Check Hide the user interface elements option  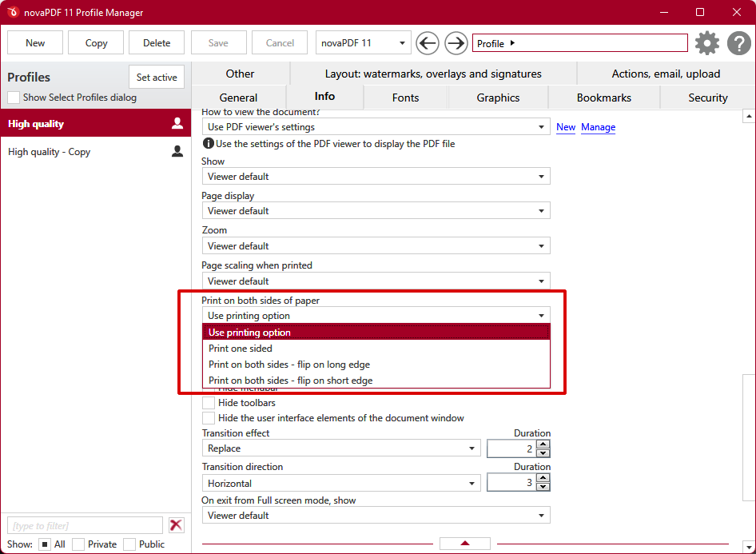click(209, 418)
